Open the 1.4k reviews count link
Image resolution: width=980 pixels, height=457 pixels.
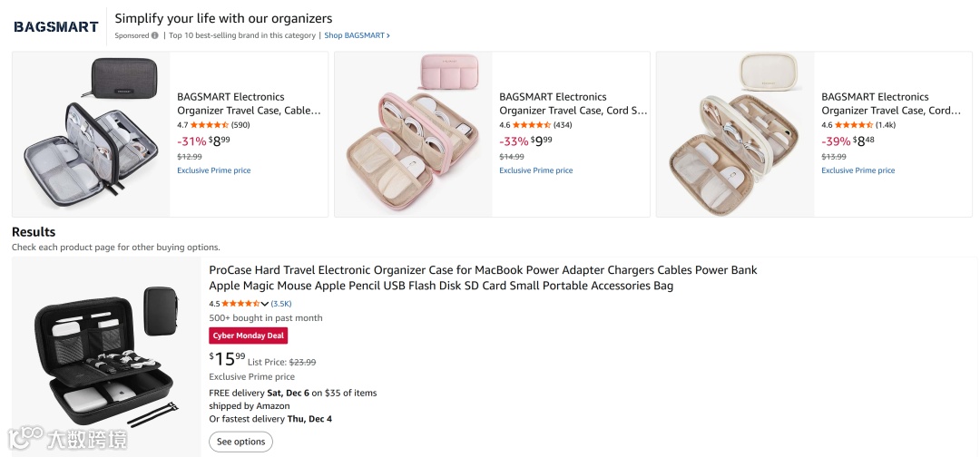tap(886, 125)
